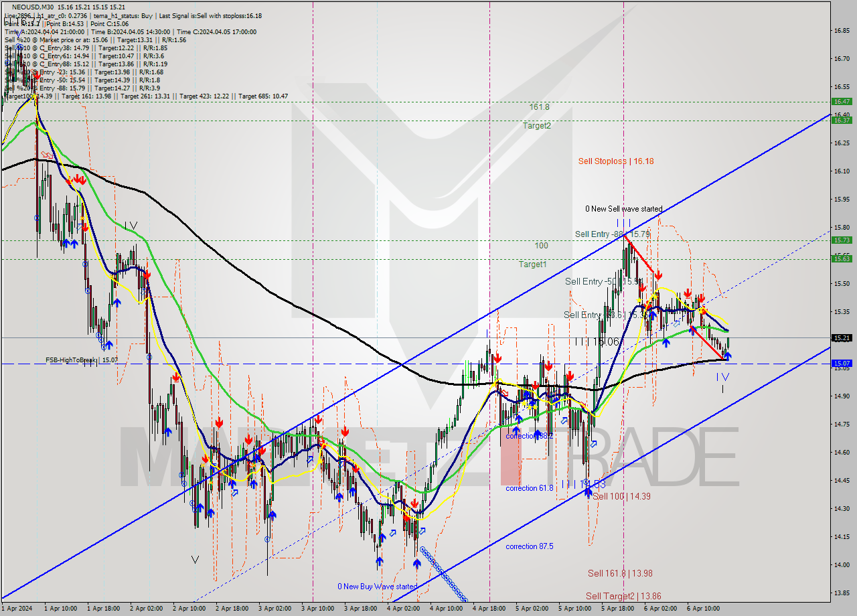
Task: Click the 'Sell 100 | 14.39' label
Action: point(621,496)
